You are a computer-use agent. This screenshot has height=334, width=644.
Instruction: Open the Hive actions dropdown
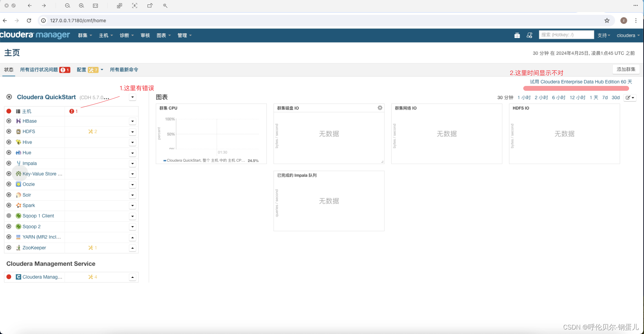(x=133, y=142)
